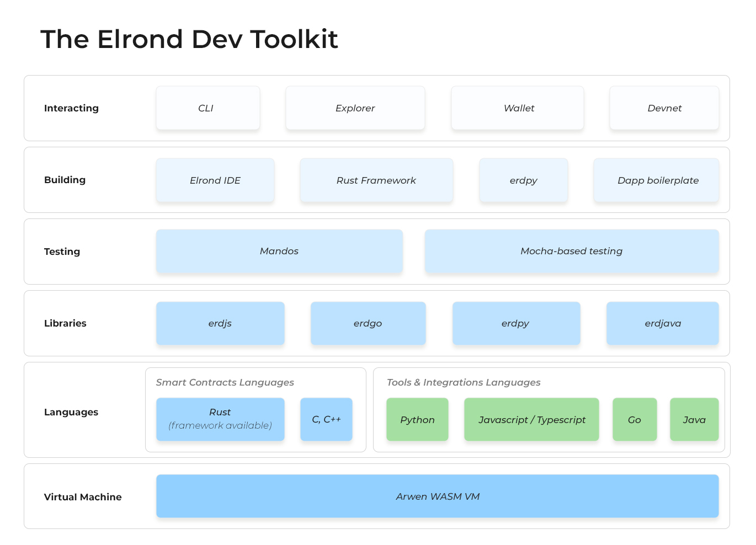
Task: Click the Devnet box
Action: click(664, 108)
